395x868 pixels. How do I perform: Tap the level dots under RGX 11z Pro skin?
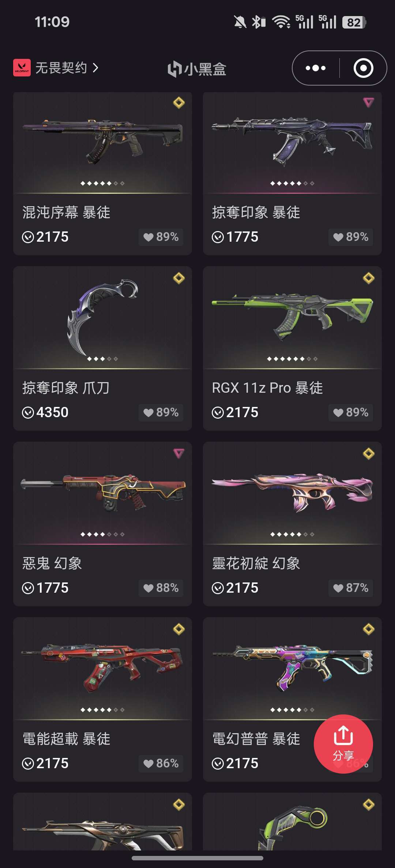pyautogui.click(x=292, y=359)
